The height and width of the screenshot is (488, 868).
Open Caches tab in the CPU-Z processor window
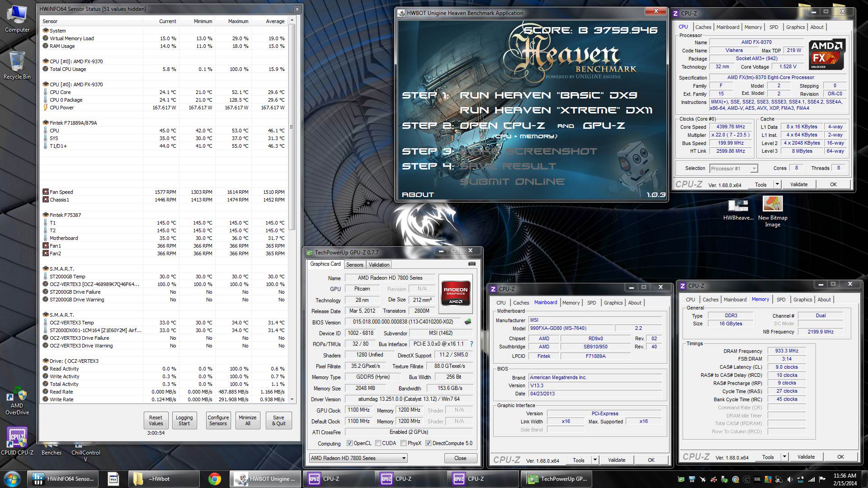point(703,27)
